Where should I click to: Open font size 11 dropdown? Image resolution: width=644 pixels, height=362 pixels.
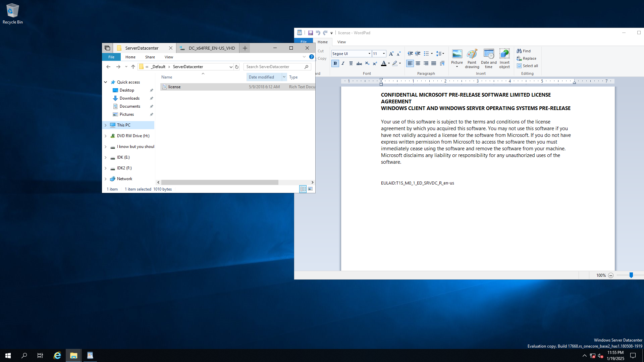[384, 54]
